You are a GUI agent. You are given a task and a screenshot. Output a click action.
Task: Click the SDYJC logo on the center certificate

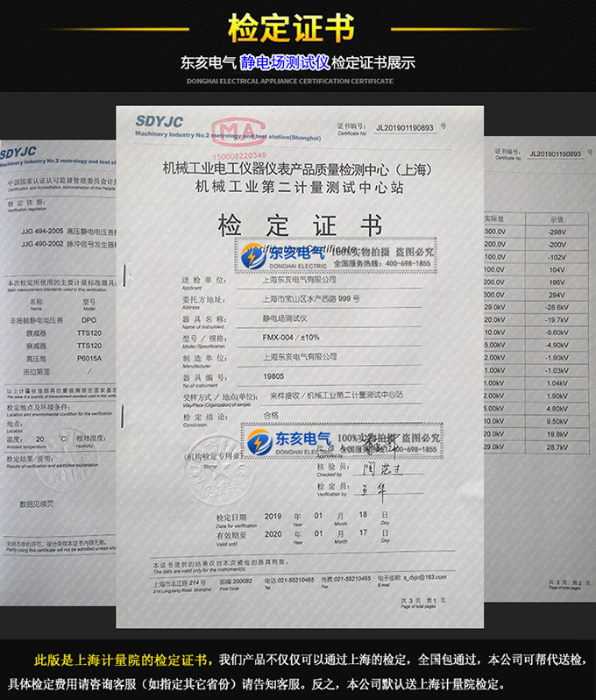pos(160,121)
